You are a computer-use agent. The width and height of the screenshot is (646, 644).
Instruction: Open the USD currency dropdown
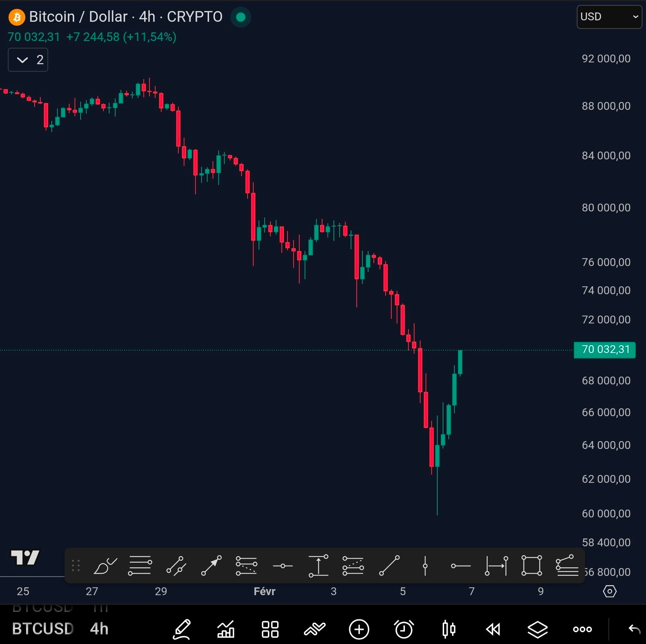click(x=609, y=17)
